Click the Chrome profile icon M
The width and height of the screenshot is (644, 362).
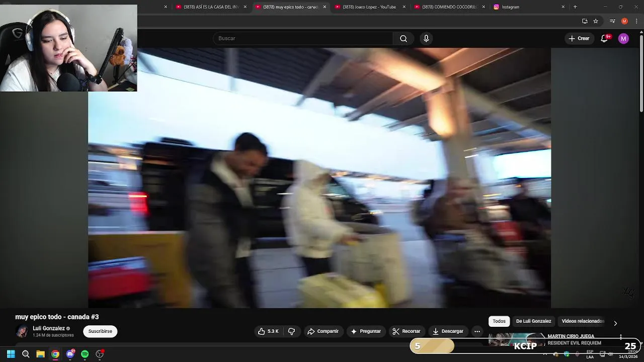pos(624,21)
